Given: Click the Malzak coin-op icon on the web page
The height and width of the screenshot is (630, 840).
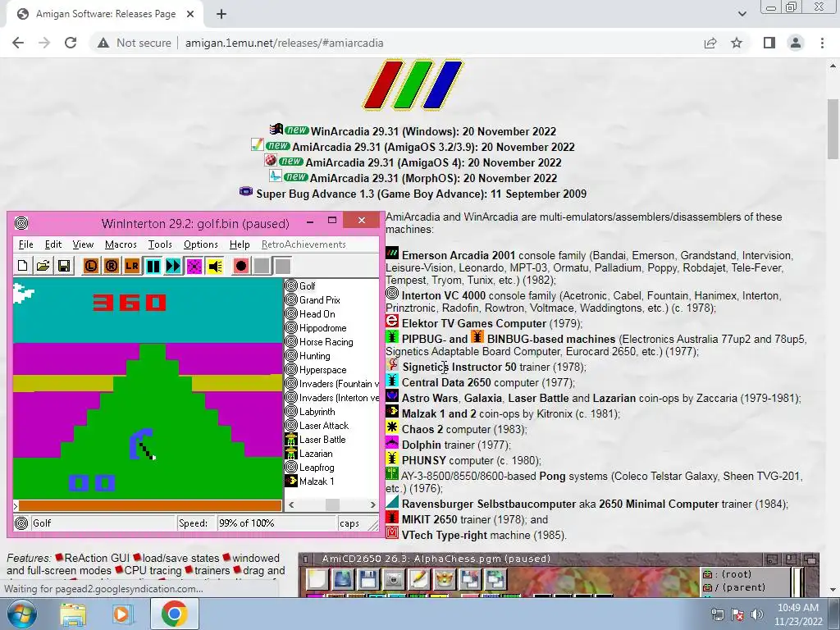Looking at the screenshot, I should pos(392,412).
